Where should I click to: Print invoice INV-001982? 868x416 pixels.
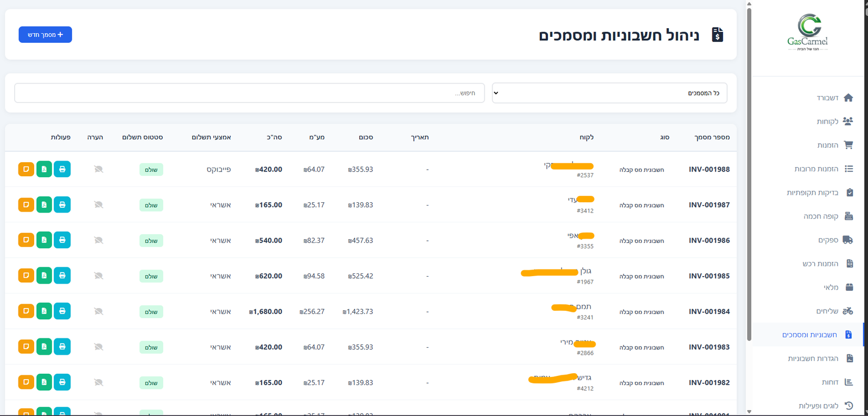coord(62,382)
